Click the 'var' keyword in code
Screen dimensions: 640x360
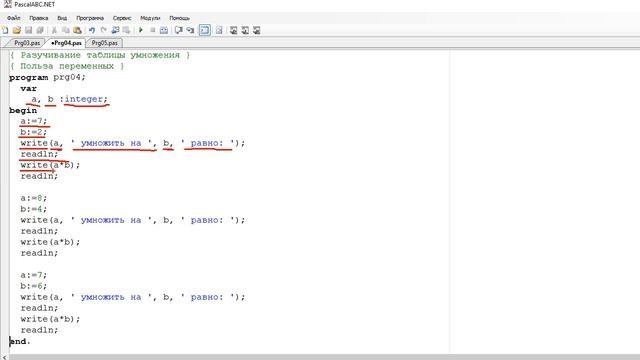29,89
